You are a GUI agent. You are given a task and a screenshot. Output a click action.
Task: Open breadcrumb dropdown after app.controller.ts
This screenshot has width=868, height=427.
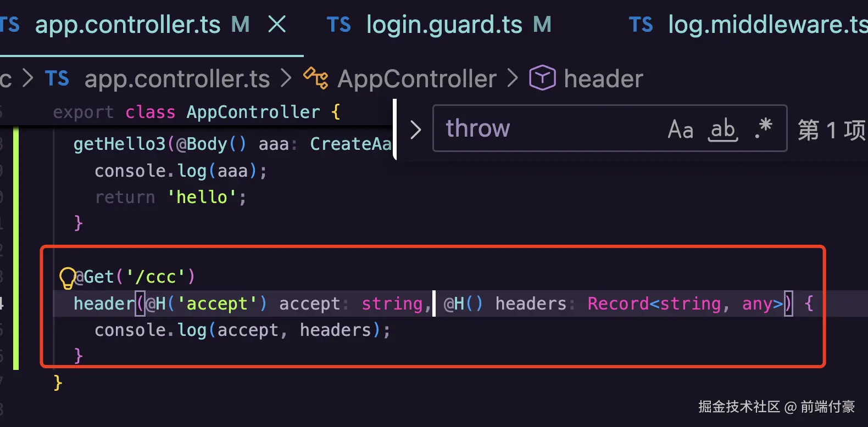click(286, 78)
